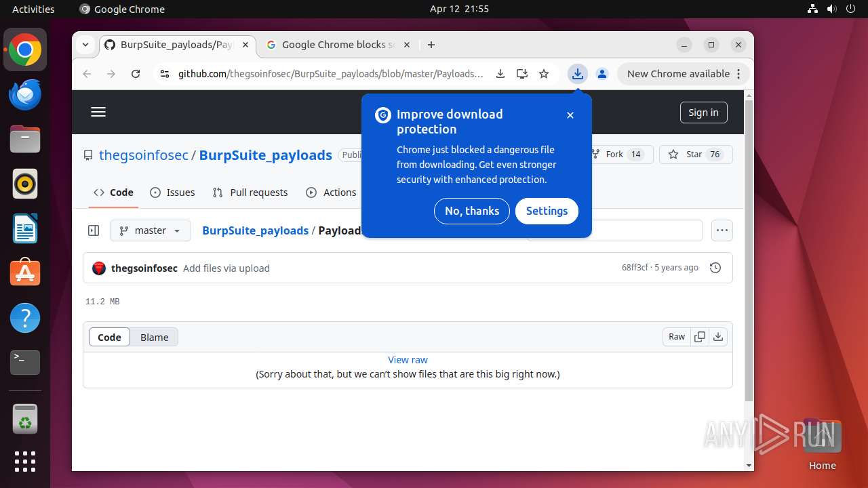Open the repository Code tab
This screenshot has width=868, height=488.
coord(114,192)
